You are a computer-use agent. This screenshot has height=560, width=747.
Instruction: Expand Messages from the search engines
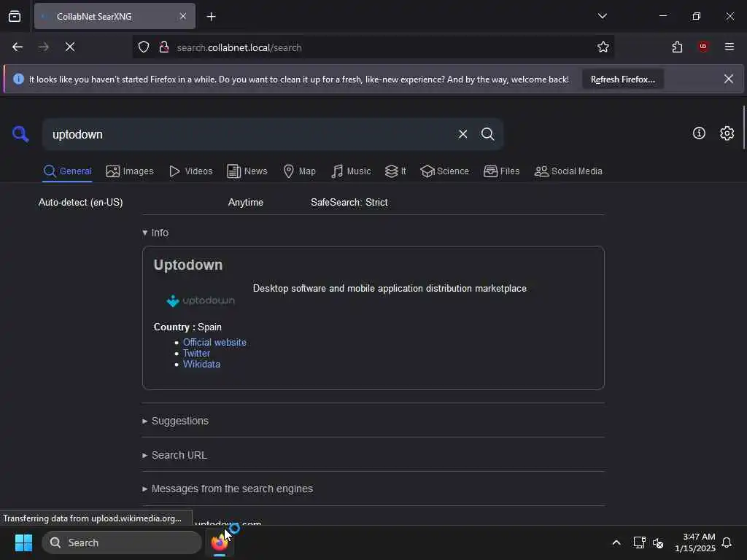coord(228,489)
